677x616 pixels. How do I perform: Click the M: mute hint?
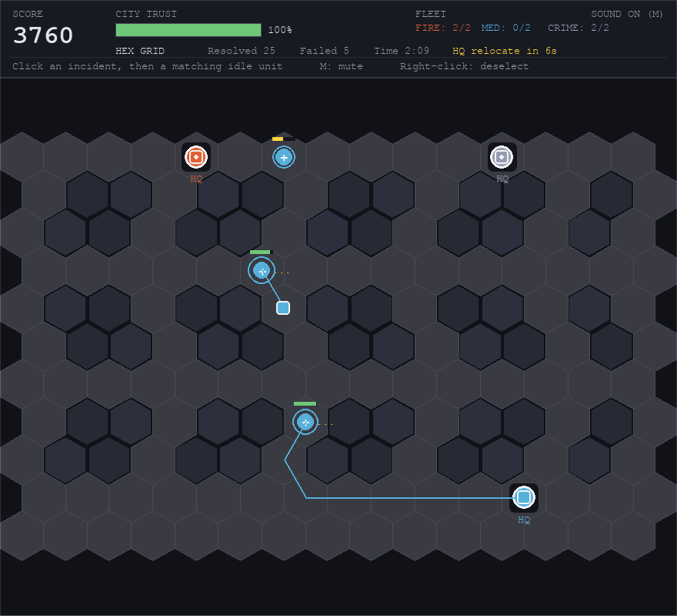(x=341, y=66)
